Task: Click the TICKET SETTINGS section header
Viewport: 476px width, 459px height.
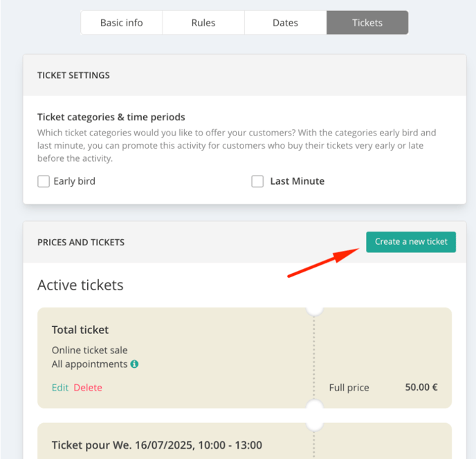Action: (x=73, y=75)
